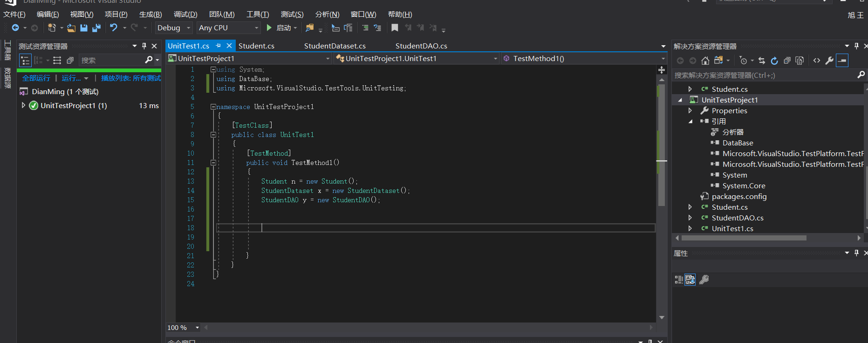Toggle hierarchy view in Test Explorer toolbar

[25, 60]
